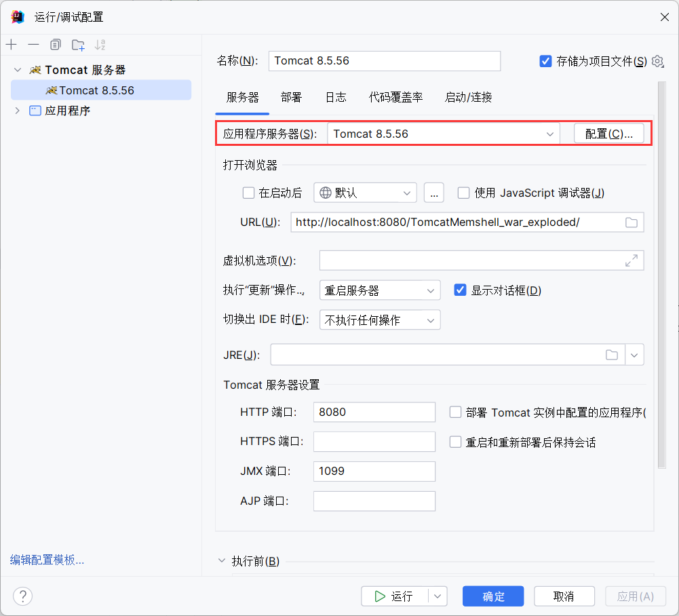679x616 pixels.
Task: Click the empty HTTPS 端口 field
Action: [x=374, y=442]
